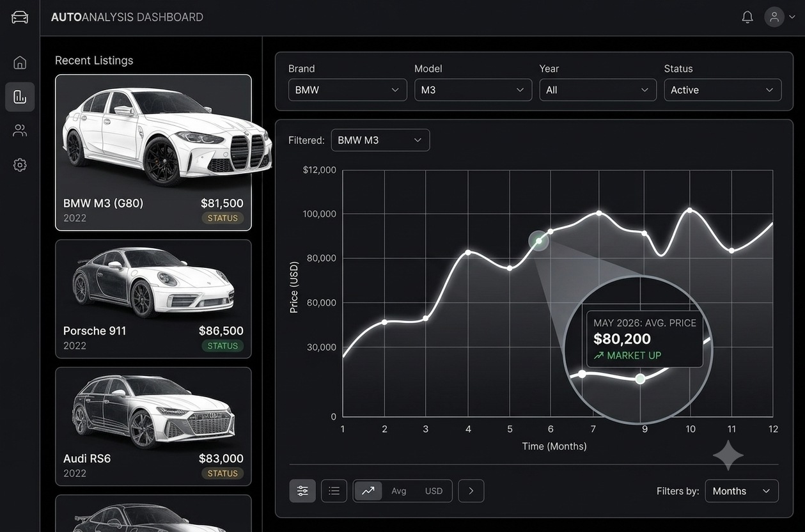Select the trend line chart icon
The image size is (805, 532).
pos(368,490)
